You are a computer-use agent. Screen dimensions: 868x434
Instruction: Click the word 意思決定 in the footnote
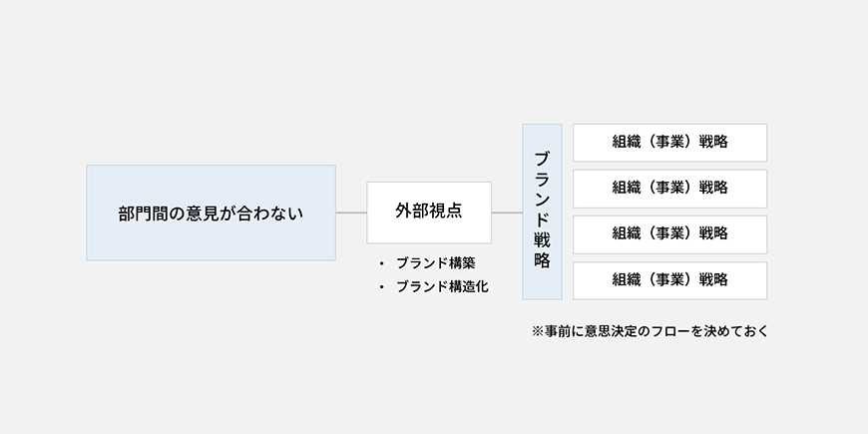pyautogui.click(x=610, y=331)
